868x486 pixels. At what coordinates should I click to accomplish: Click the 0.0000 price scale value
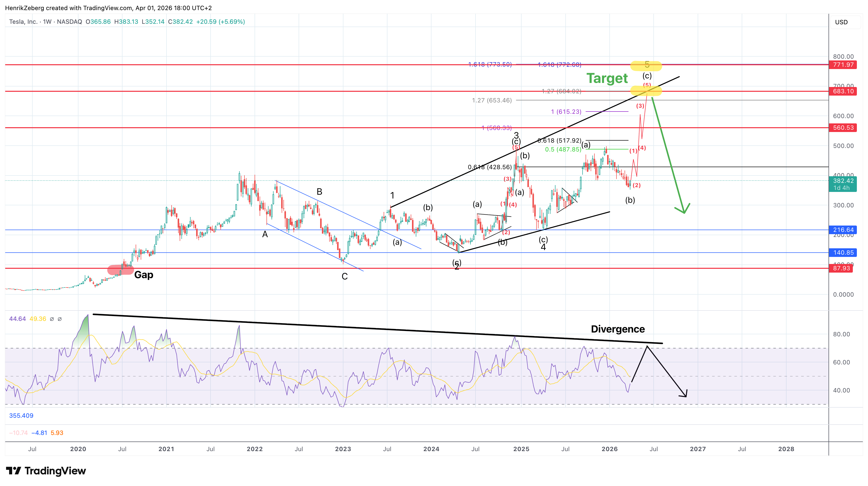pos(843,294)
